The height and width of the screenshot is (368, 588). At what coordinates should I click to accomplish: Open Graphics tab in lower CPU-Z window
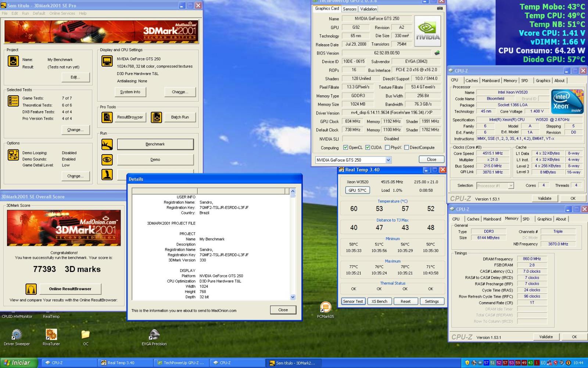tap(544, 219)
